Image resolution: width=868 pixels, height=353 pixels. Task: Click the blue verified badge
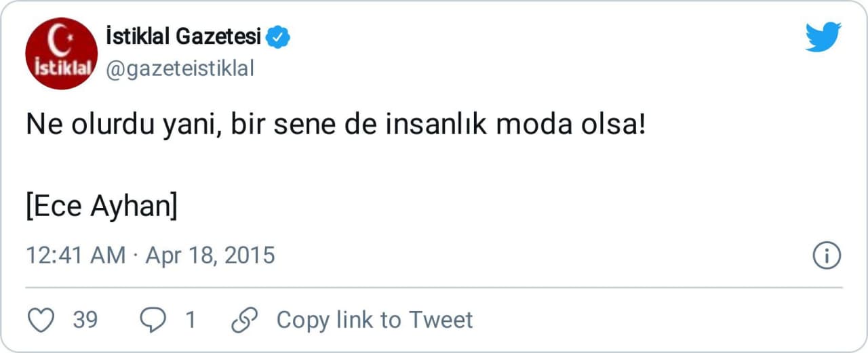pyautogui.click(x=277, y=38)
